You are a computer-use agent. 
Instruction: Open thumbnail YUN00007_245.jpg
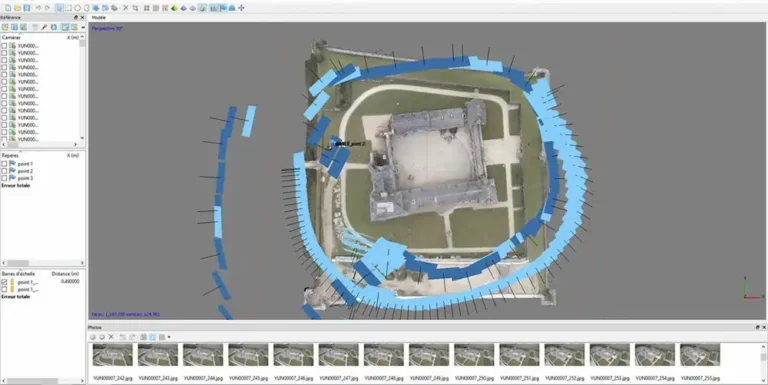coord(248,355)
